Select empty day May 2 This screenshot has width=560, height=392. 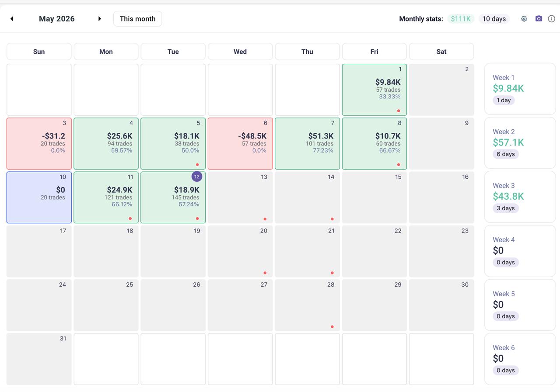pos(441,90)
